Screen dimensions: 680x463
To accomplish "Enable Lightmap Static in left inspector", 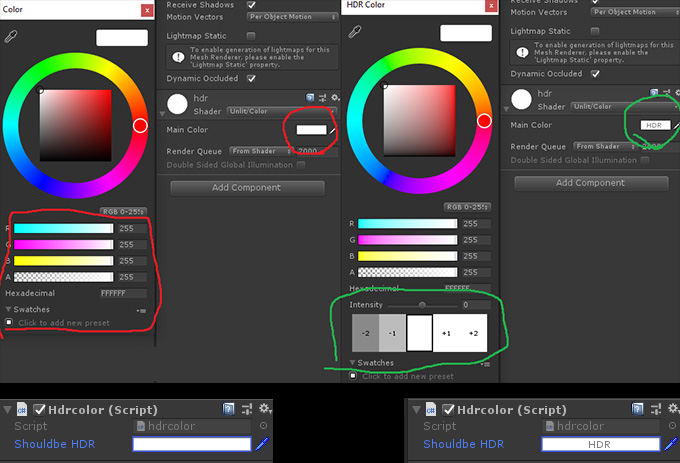I will pos(251,36).
